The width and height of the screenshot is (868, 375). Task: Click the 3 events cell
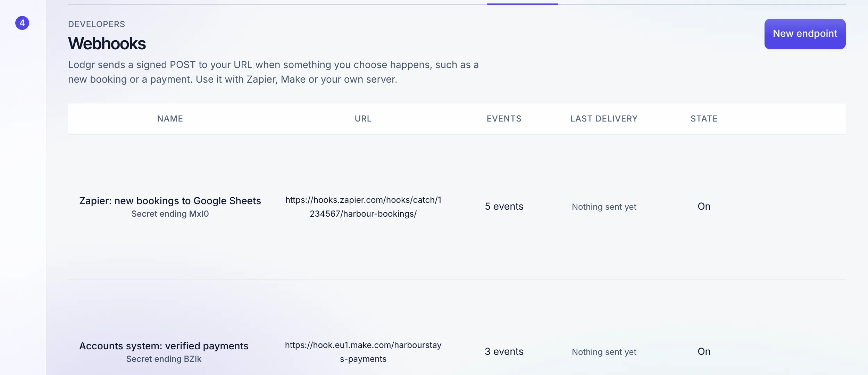coord(504,351)
